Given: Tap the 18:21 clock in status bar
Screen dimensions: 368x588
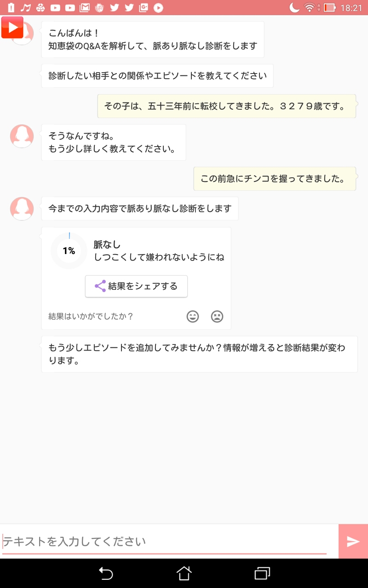Looking at the screenshot, I should [x=351, y=7].
